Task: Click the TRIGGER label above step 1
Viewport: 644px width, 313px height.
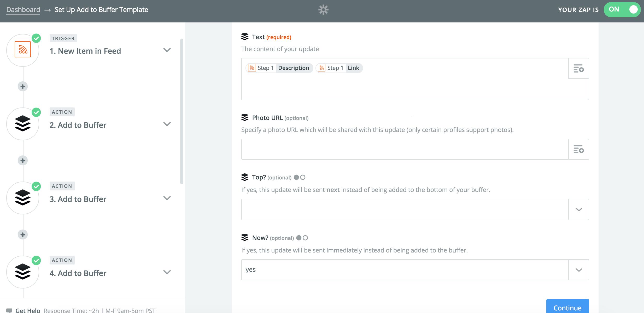Action: point(63,38)
